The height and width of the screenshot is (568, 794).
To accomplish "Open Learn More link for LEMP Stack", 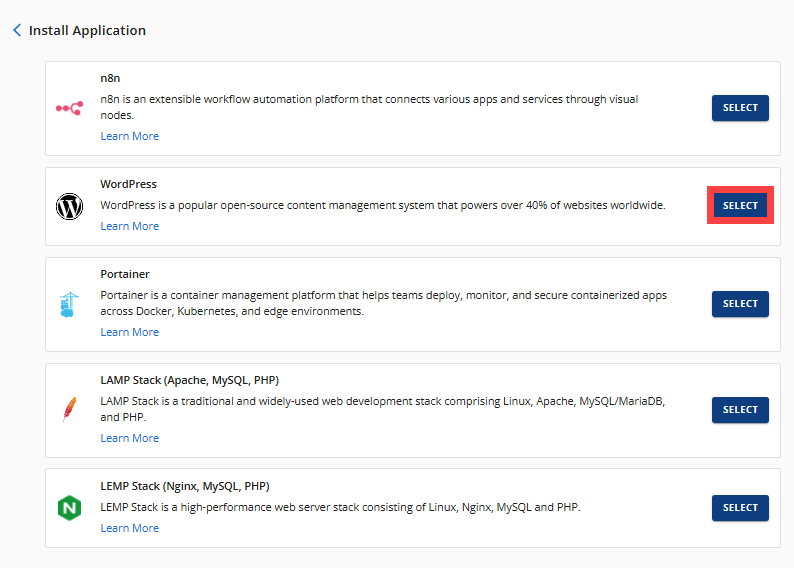I will pyautogui.click(x=130, y=528).
